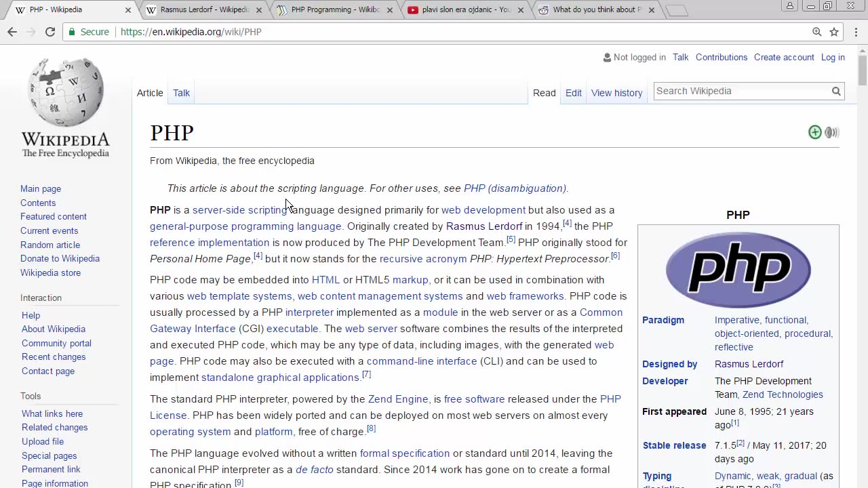Open the Zend Engine link

pyautogui.click(x=398, y=399)
